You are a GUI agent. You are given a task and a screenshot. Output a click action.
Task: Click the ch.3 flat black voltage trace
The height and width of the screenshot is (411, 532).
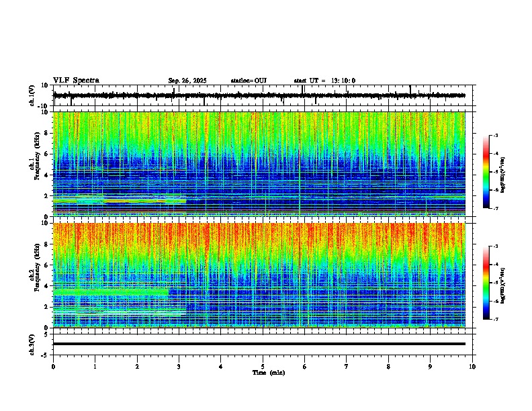pos(259,344)
